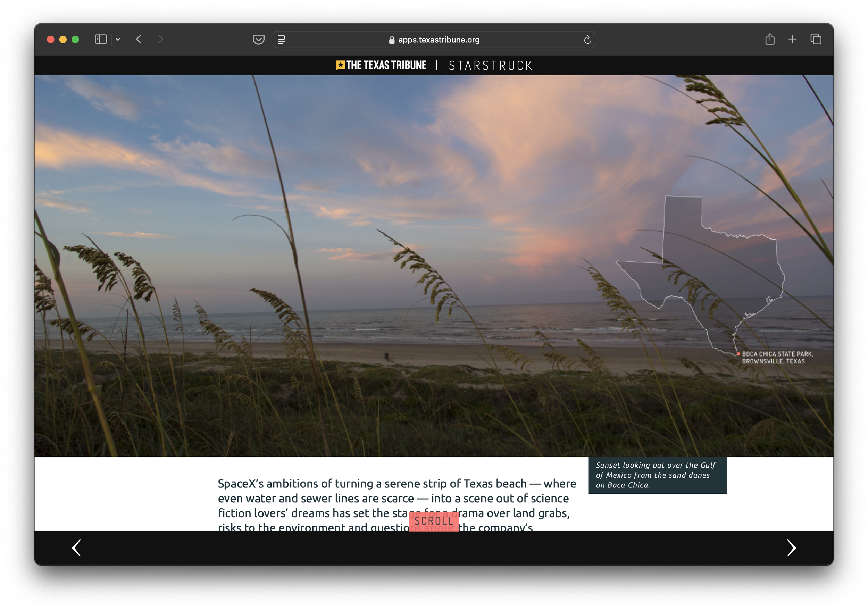Click the apps.texastribune.org address field
Image resolution: width=868 pixels, height=611 pixels.
tap(439, 40)
